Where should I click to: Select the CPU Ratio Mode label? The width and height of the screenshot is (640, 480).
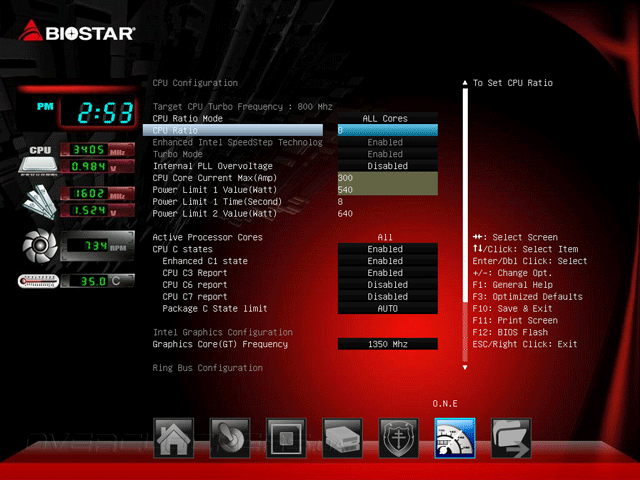pos(188,118)
